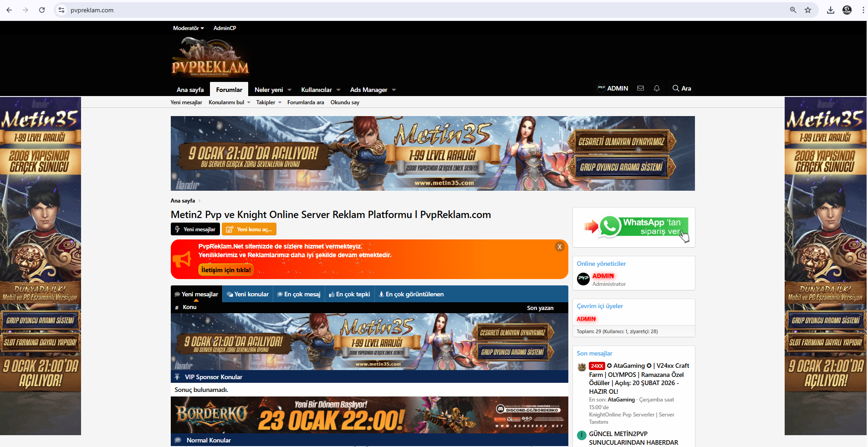Open the notifications bell icon
This screenshot has height=447, width=868.
point(657,88)
